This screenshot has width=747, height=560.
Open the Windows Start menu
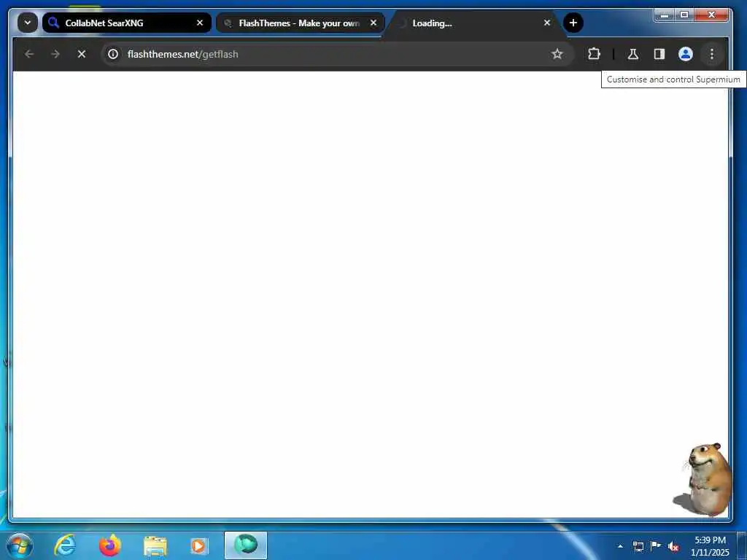pyautogui.click(x=20, y=545)
